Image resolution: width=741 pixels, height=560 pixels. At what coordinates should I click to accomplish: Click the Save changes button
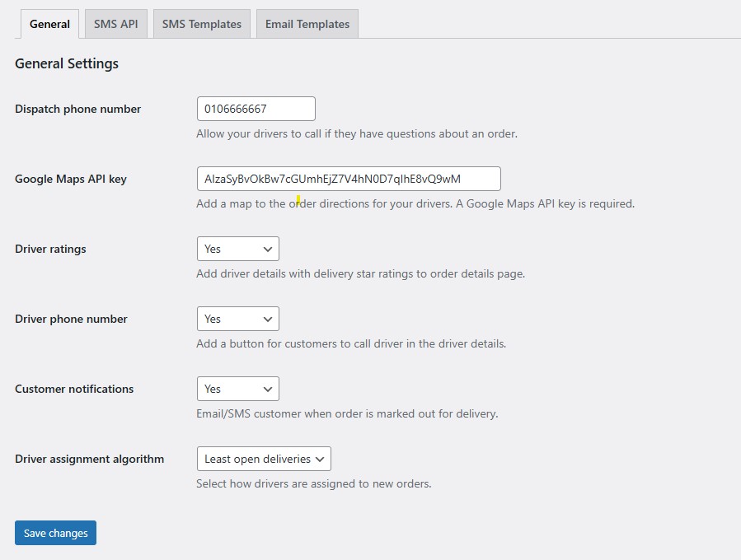coord(55,533)
